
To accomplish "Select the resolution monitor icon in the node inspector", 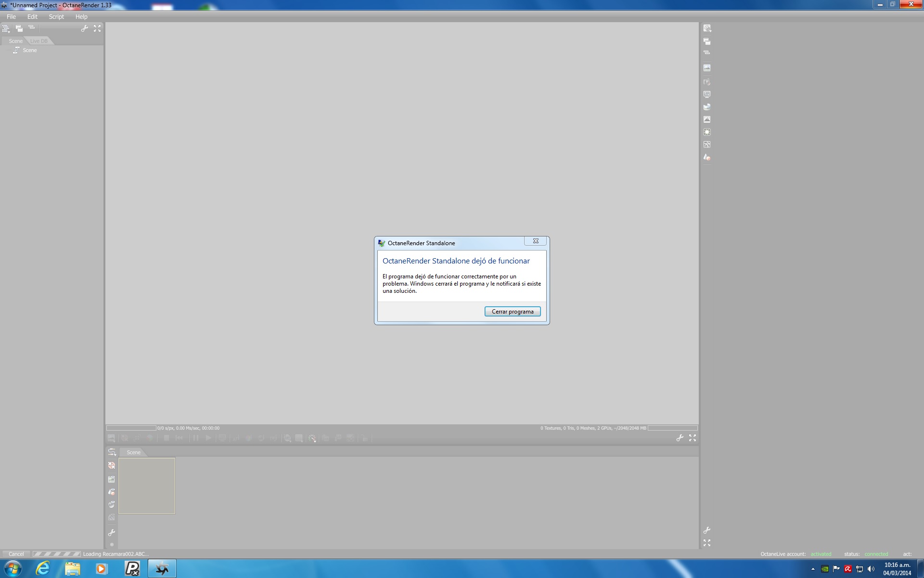I will click(x=707, y=94).
